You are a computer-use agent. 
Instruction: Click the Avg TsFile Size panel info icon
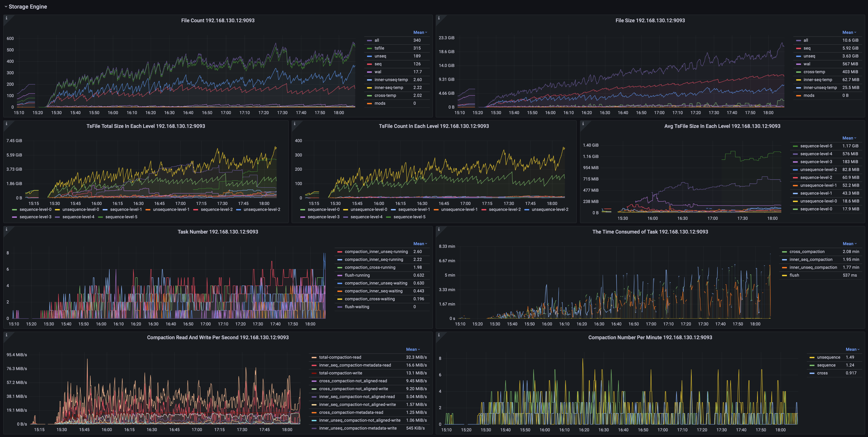(583, 124)
